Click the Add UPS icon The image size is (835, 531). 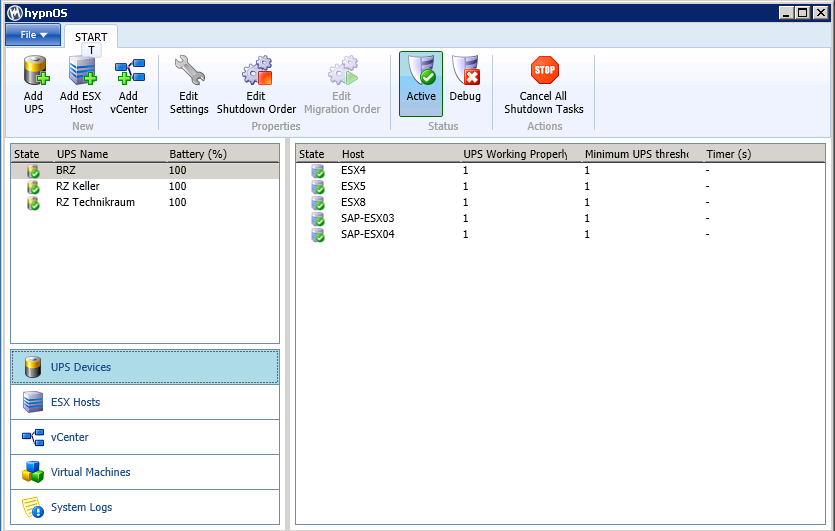click(36, 70)
